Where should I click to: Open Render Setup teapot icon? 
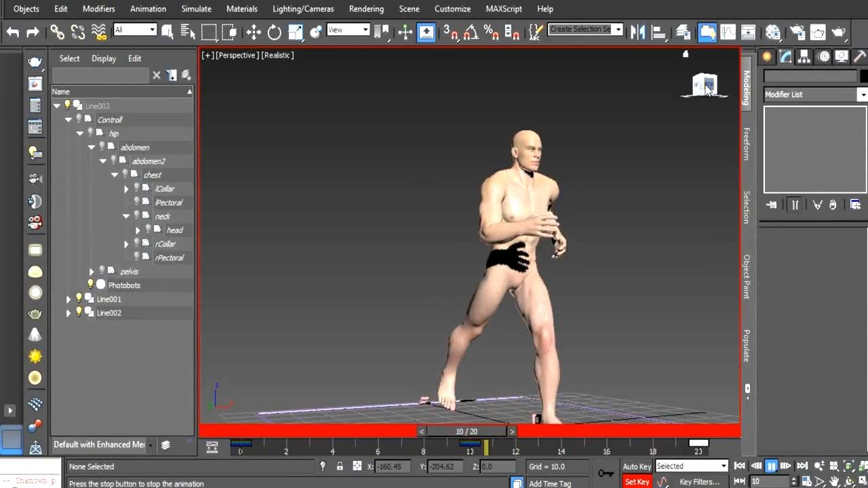[x=797, y=32]
